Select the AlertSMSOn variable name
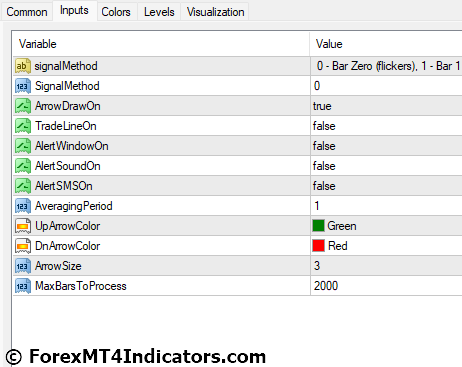This screenshot has height=367, width=462. (x=64, y=186)
